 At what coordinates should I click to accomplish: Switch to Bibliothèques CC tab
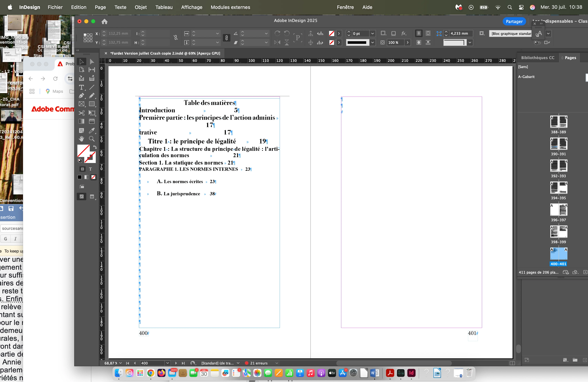[538, 58]
